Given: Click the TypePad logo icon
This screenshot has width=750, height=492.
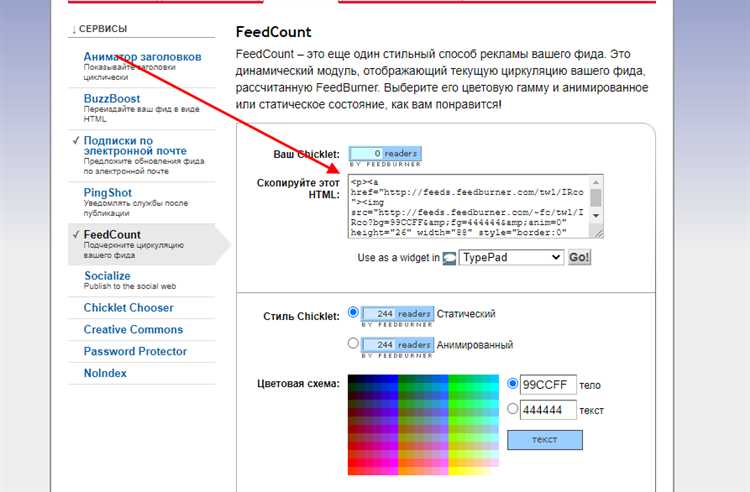Looking at the screenshot, I should (x=449, y=258).
